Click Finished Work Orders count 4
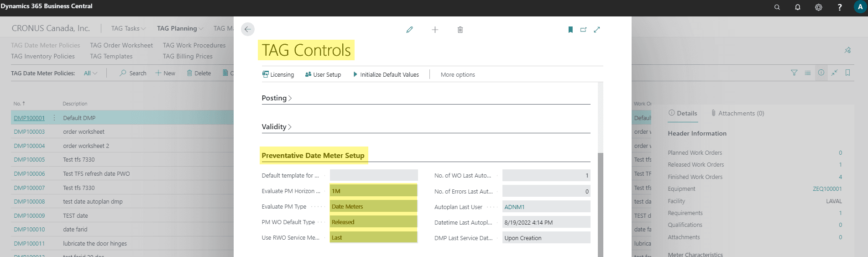 point(840,177)
